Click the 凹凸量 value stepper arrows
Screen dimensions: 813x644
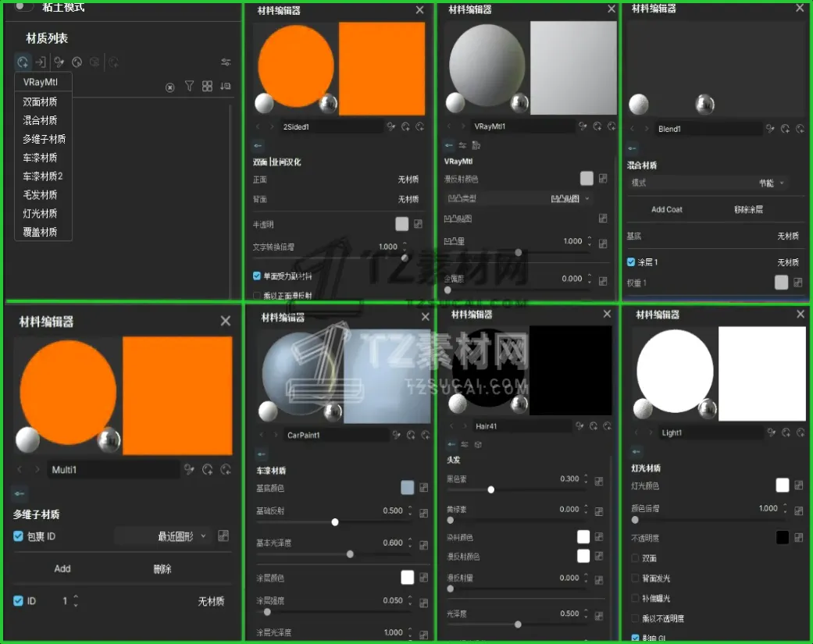coord(590,240)
